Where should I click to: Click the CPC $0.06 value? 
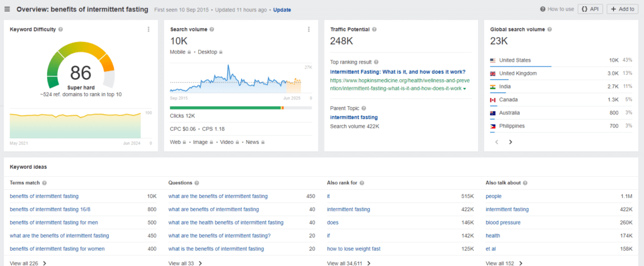click(x=183, y=129)
